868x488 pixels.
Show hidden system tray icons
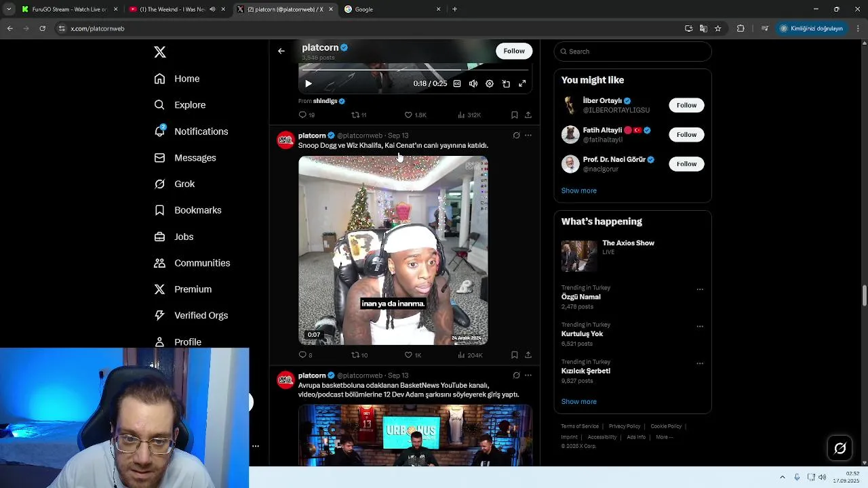pyautogui.click(x=782, y=477)
